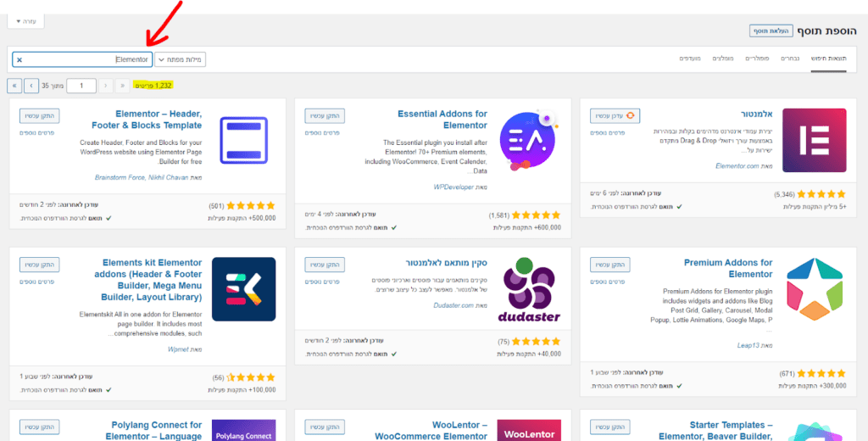The width and height of the screenshot is (868, 441).
Task: Switch to search results tab
Action: 829,59
